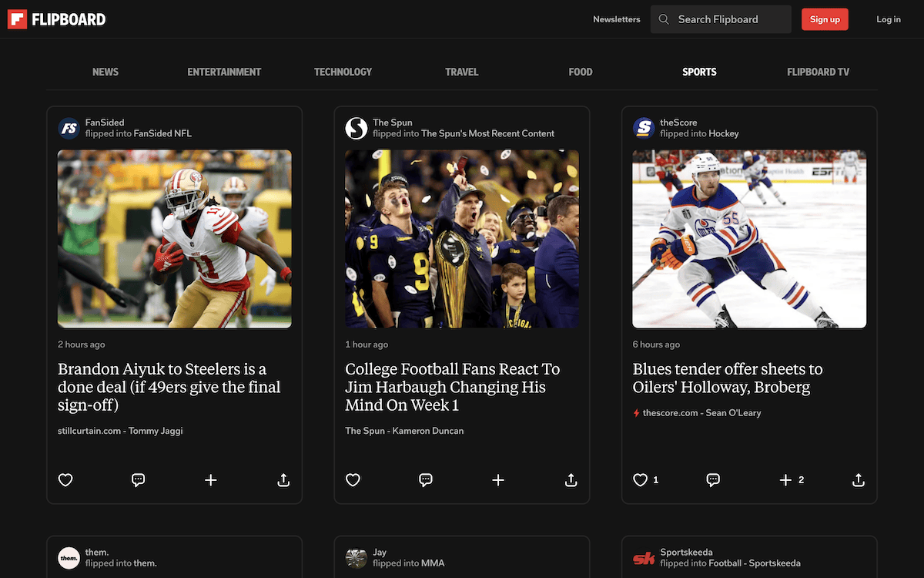924x578 pixels.
Task: Share the Blues offer sheets article
Action: [x=859, y=480]
